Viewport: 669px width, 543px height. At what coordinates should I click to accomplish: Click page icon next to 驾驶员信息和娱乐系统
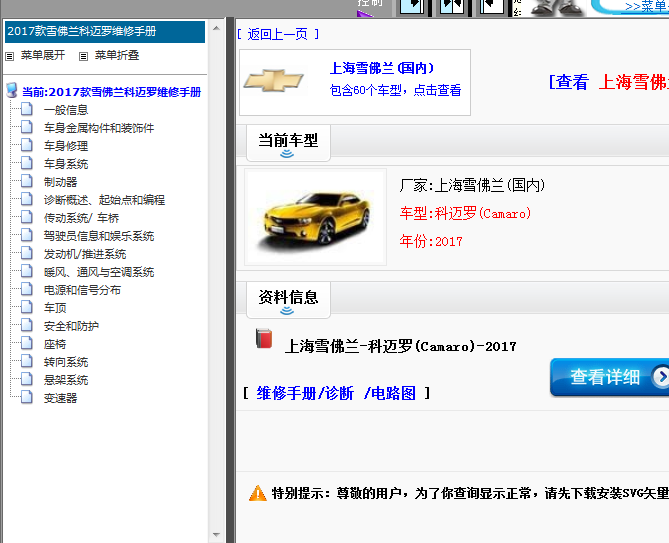click(x=26, y=235)
